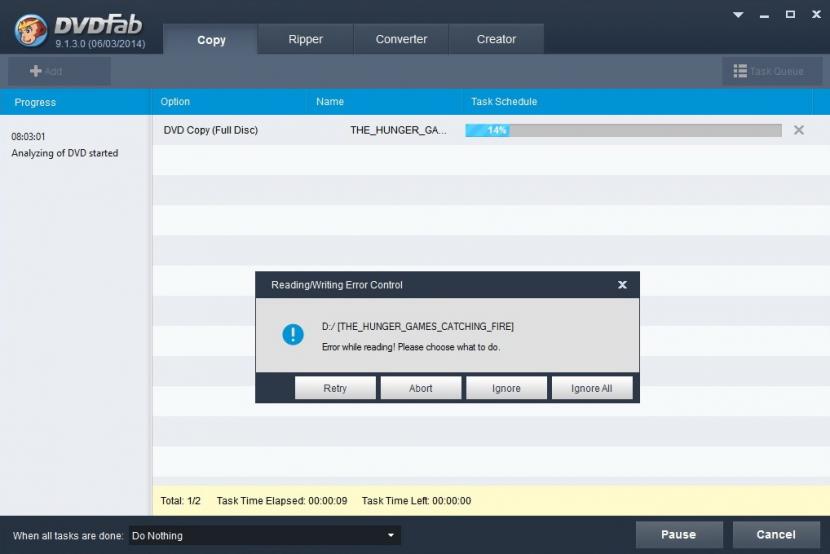830x554 pixels.
Task: Click the Error while reading message
Action: (x=411, y=347)
